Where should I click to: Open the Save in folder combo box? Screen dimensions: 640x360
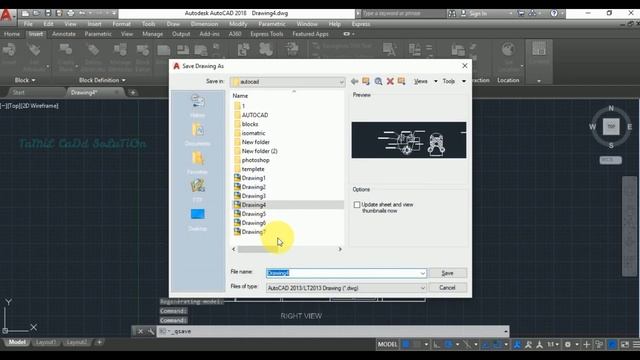pos(287,82)
